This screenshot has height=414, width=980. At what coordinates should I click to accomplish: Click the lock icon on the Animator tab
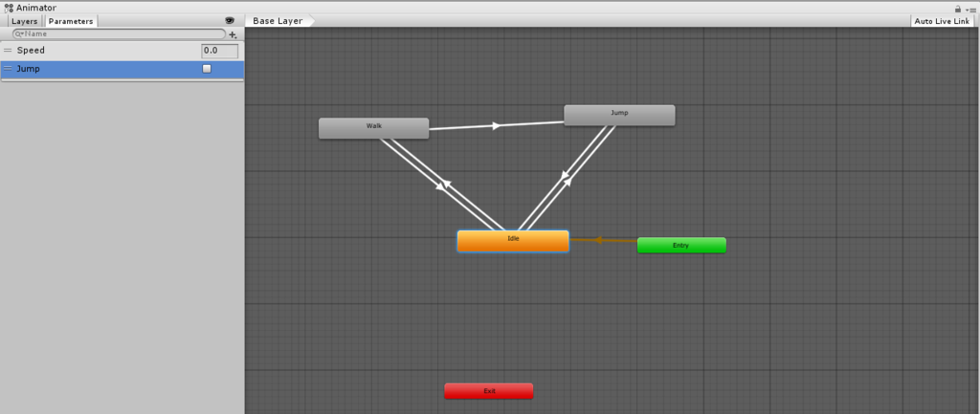tap(957, 9)
